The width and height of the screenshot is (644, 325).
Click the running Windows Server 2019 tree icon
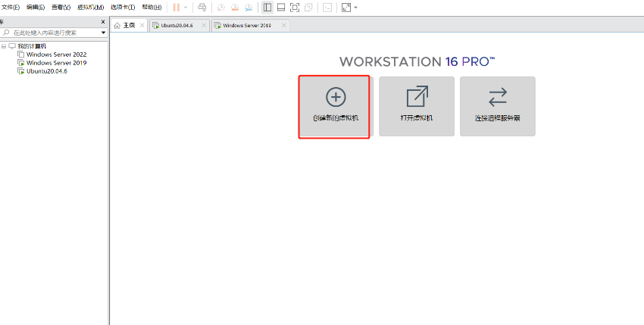tap(21, 63)
